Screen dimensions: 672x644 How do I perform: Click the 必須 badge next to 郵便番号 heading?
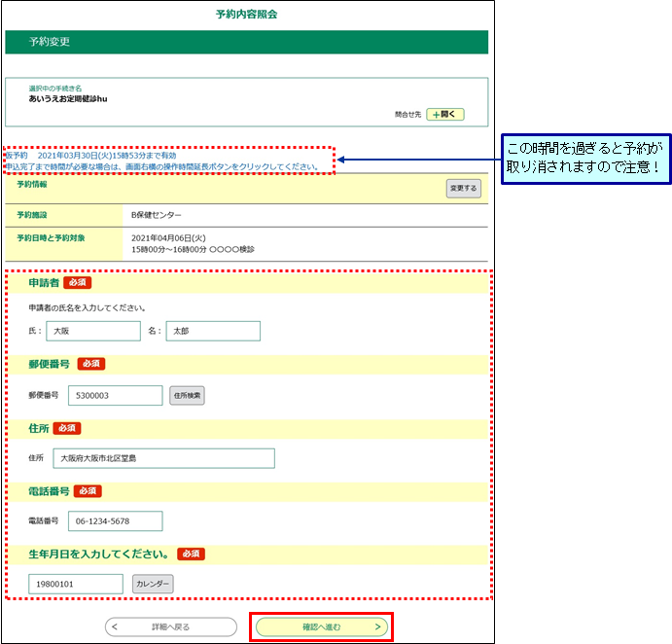90,364
